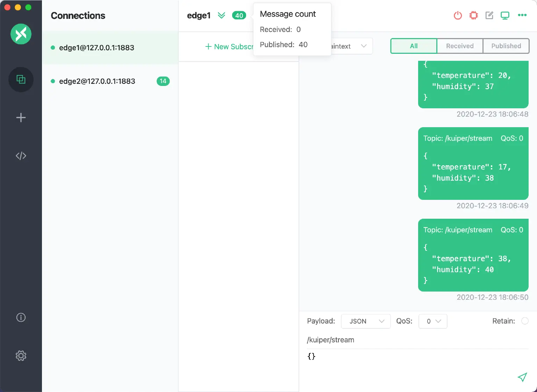Open the Payload JSON format dropdown
This screenshot has width=537, height=392.
[x=365, y=321]
